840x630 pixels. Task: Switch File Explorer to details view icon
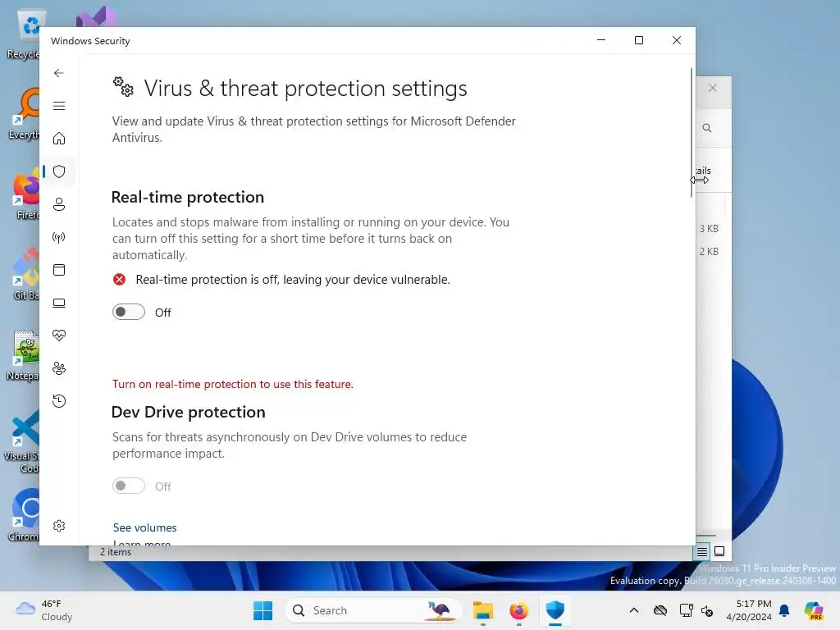point(702,551)
